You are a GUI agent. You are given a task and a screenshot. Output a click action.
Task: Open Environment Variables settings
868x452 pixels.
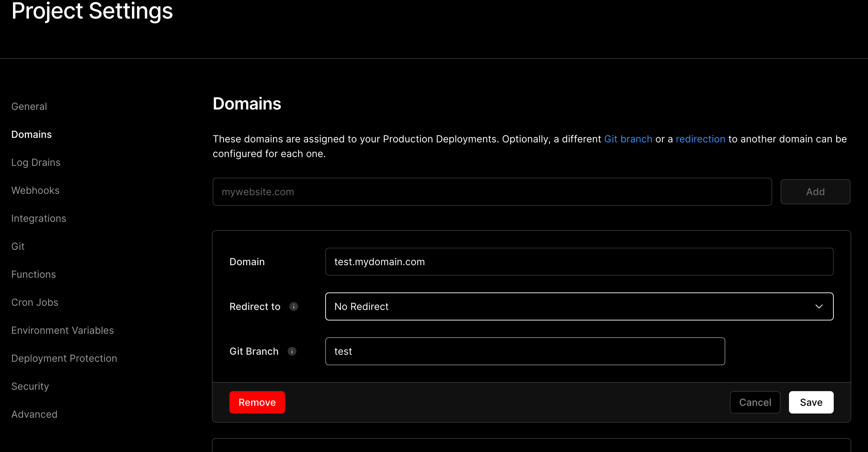62,330
